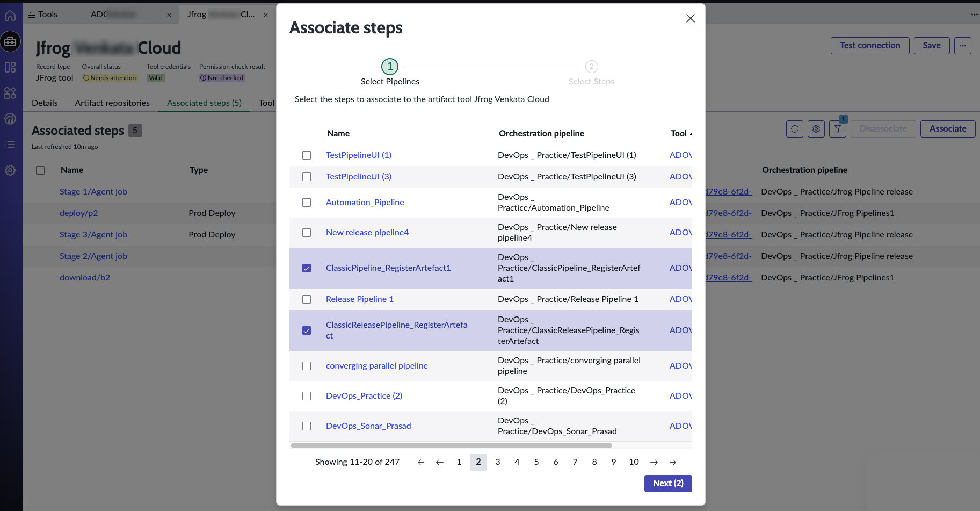Screen dimensions: 980x511
Task: Open list settings gear for Associated steps
Action: coord(816,129)
